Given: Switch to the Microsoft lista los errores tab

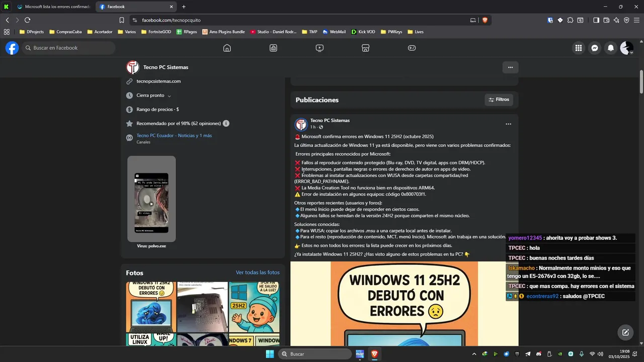Looking at the screenshot, I should 53,7.
